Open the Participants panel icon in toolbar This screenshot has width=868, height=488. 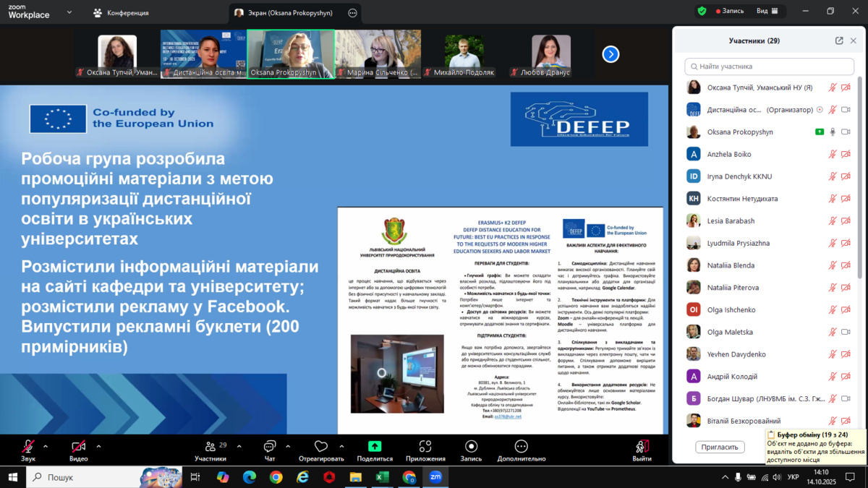(210, 447)
